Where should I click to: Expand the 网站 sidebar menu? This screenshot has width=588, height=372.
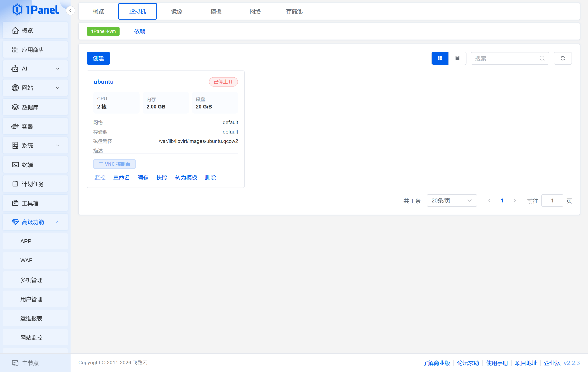pos(35,88)
